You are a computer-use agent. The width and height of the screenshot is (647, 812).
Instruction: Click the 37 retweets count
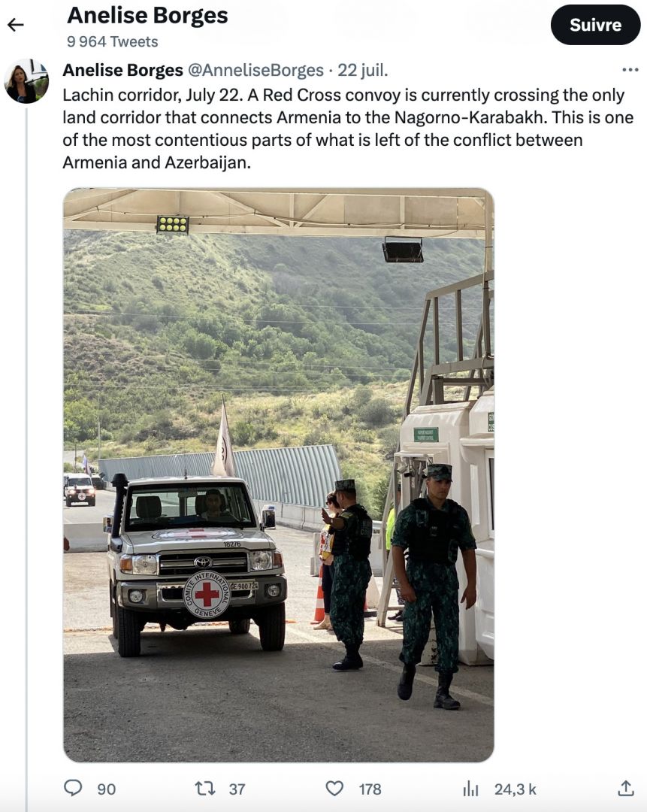(237, 789)
